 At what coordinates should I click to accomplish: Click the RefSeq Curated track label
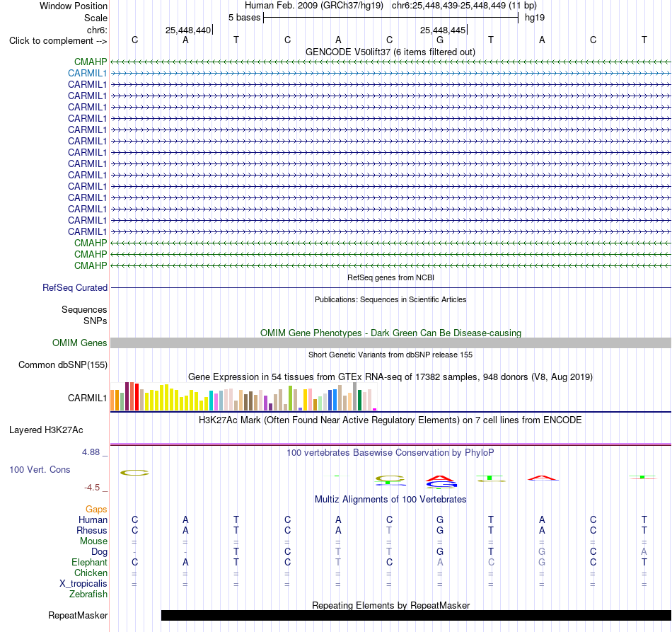pos(74,288)
